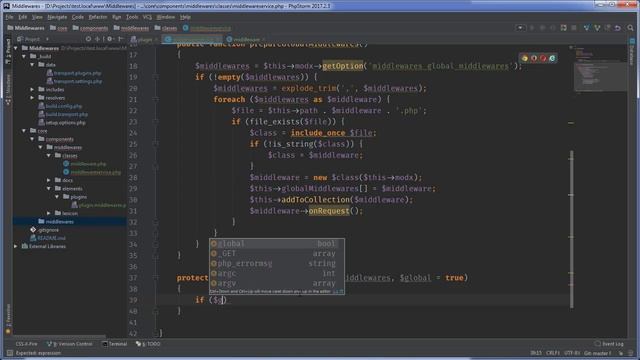Choose argc int completion suggestion
Viewport: 640px width, 360px height.
point(277,273)
